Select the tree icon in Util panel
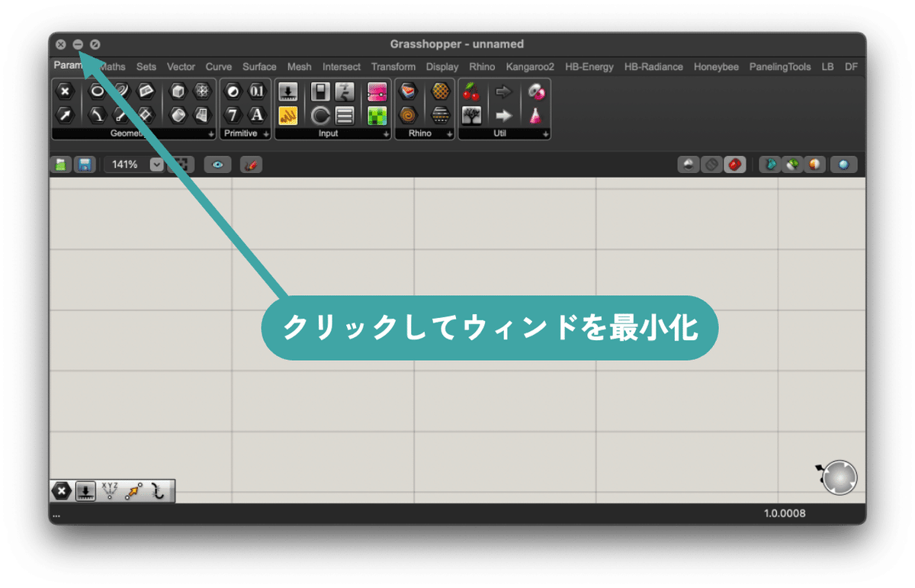 (471, 115)
